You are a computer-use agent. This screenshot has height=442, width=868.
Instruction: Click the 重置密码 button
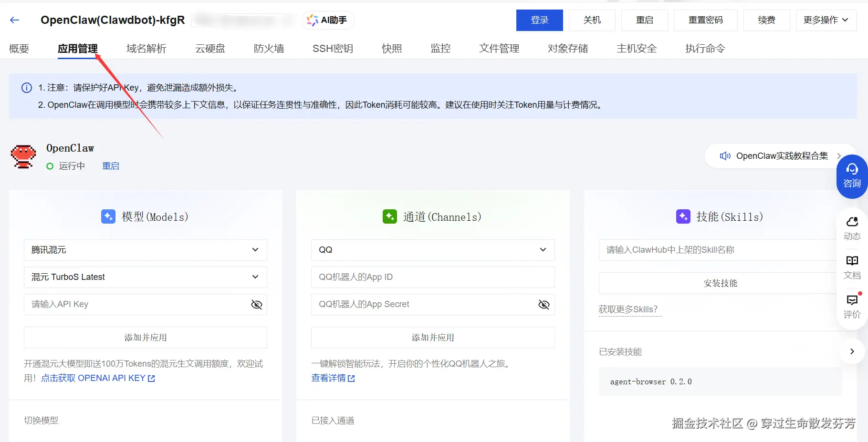pos(706,20)
